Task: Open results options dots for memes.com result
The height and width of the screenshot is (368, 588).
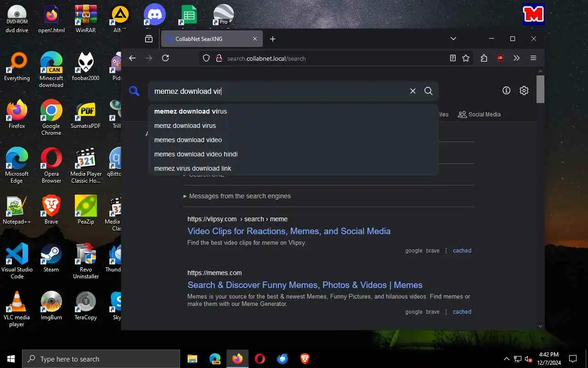Action: pos(446,312)
